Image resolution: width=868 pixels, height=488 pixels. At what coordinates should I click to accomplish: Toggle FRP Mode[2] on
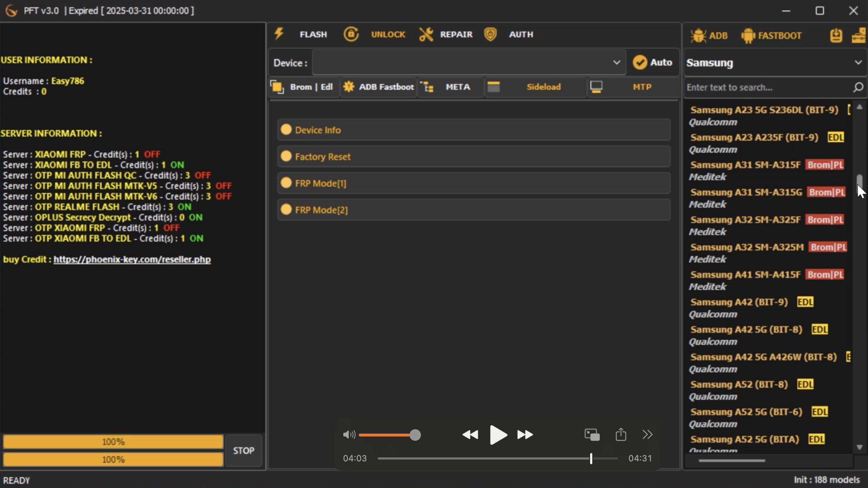pyautogui.click(x=287, y=210)
